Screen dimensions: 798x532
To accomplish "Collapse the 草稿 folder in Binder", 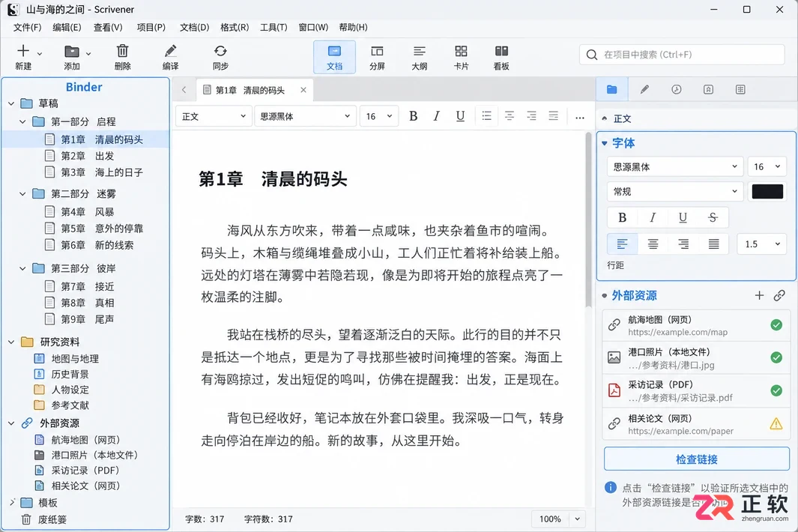I will pos(11,104).
